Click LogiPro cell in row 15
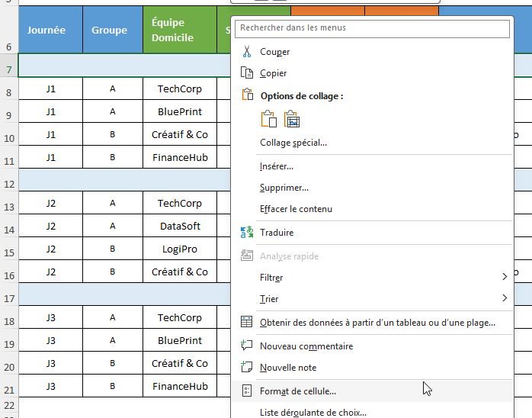Image resolution: width=532 pixels, height=418 pixels. pyautogui.click(x=180, y=249)
